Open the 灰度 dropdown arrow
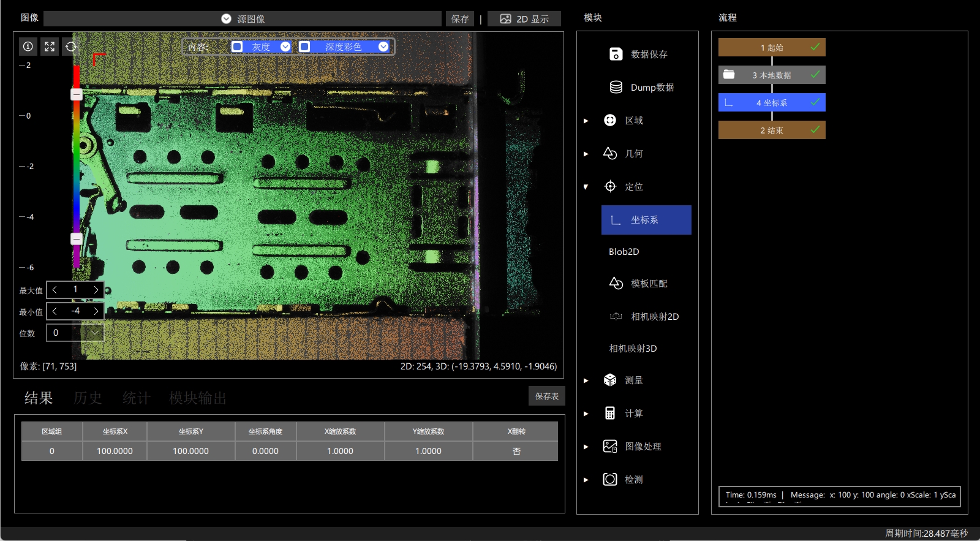Image resolution: width=980 pixels, height=541 pixels. point(285,47)
